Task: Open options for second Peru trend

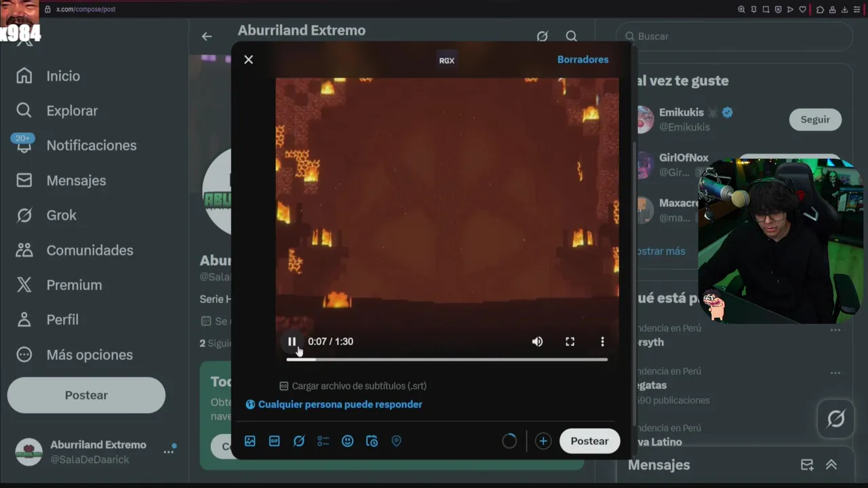Action: pos(835,373)
